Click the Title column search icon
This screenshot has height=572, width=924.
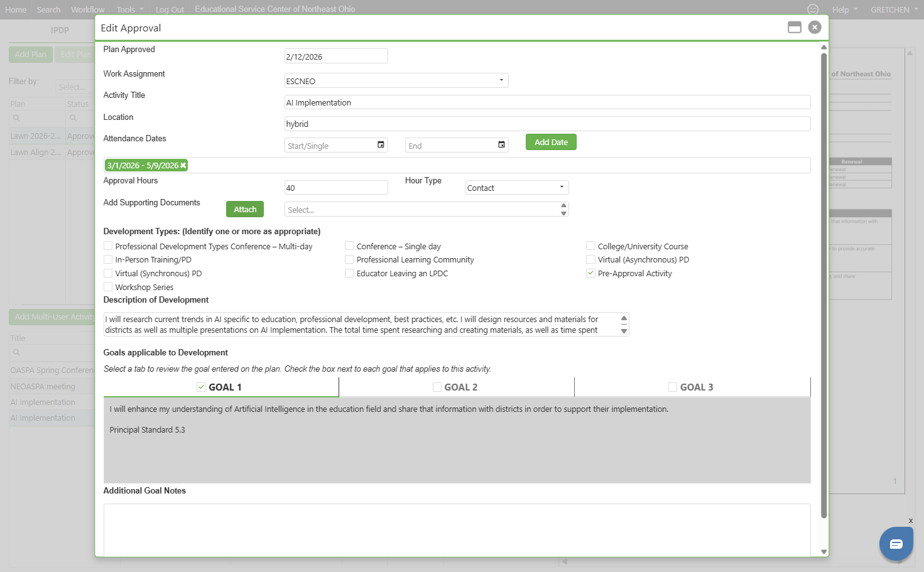point(17,352)
